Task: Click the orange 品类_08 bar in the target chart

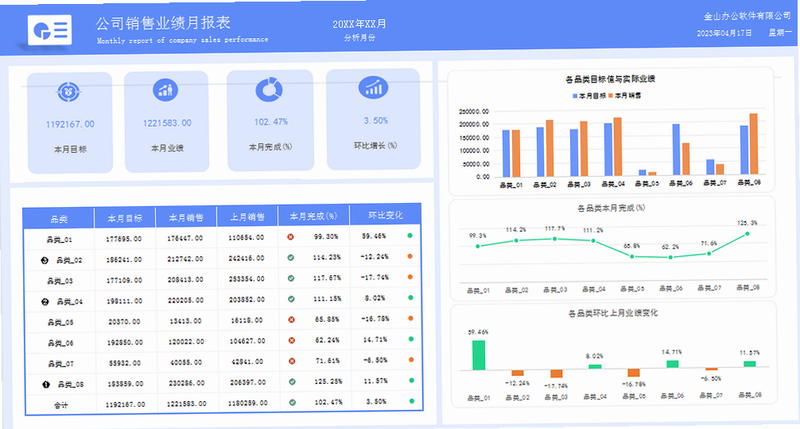Action: click(754, 144)
